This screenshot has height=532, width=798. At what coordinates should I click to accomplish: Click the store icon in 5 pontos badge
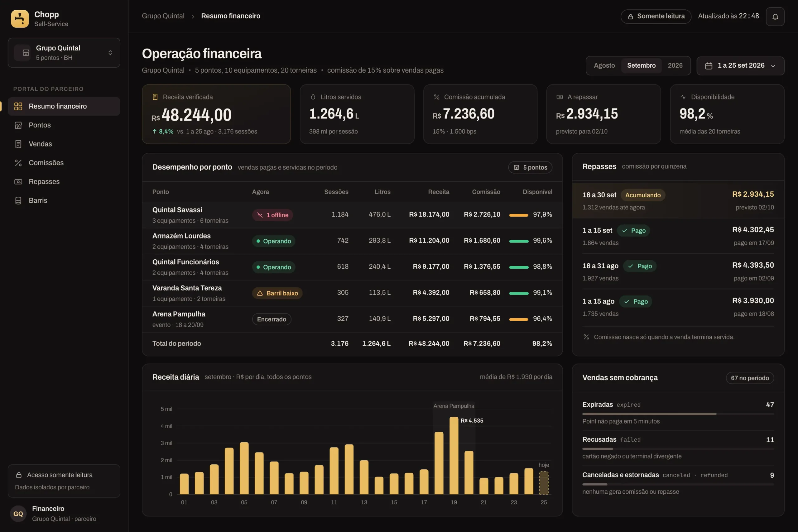point(517,168)
